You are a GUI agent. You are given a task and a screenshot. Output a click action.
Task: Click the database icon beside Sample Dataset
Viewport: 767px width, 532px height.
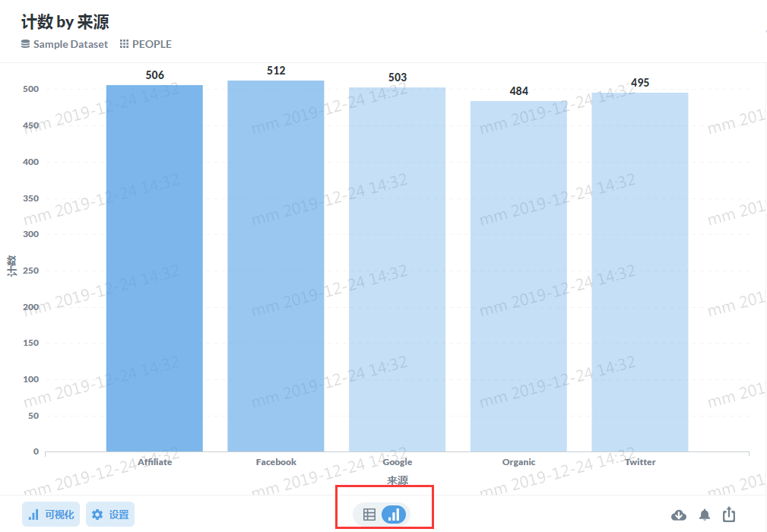(25, 44)
